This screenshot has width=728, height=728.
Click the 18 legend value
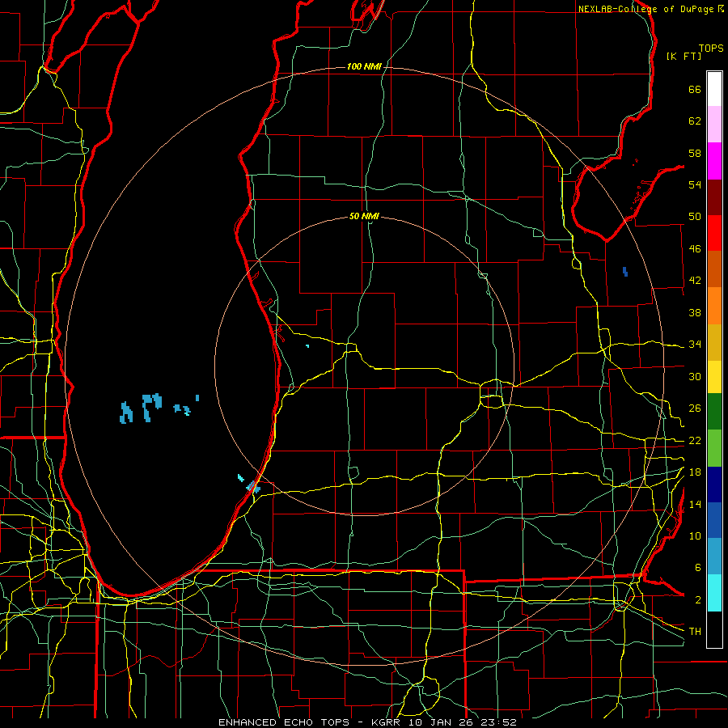click(695, 472)
